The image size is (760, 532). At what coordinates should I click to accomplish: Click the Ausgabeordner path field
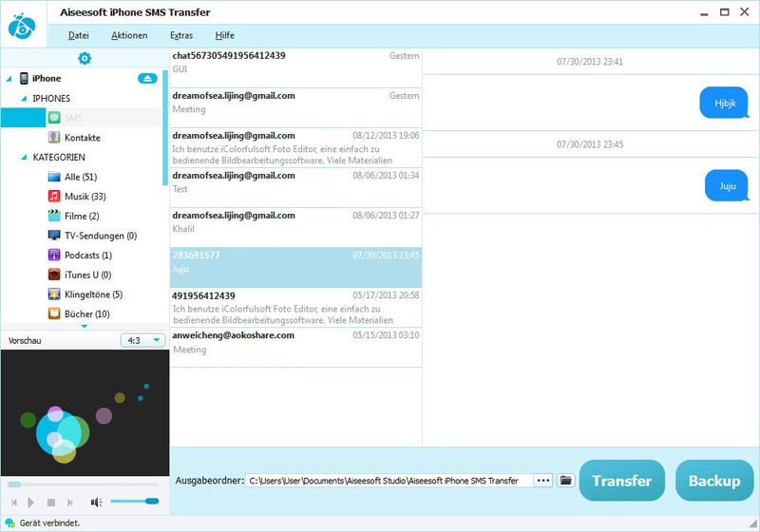click(389, 481)
